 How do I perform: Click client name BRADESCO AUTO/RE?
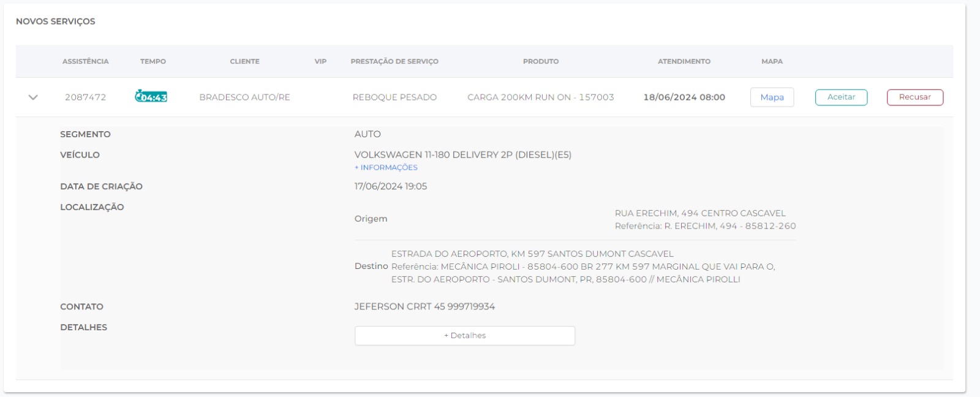pyautogui.click(x=245, y=97)
